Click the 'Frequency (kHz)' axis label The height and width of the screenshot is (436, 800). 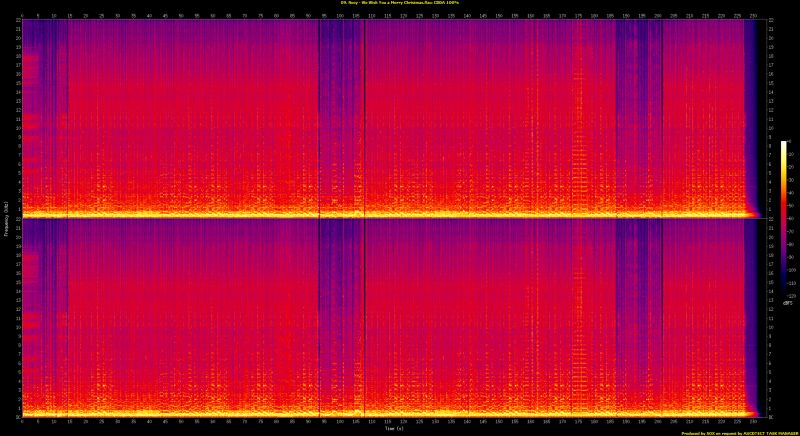click(5, 218)
